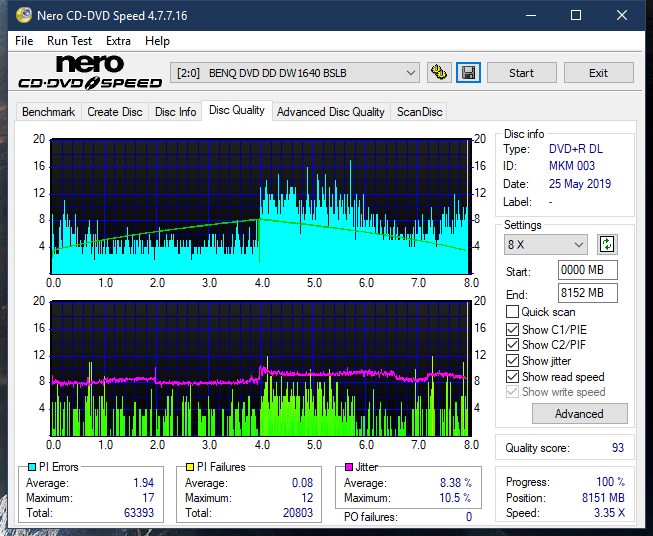
Task: Open the Run Test menu
Action: [x=69, y=41]
